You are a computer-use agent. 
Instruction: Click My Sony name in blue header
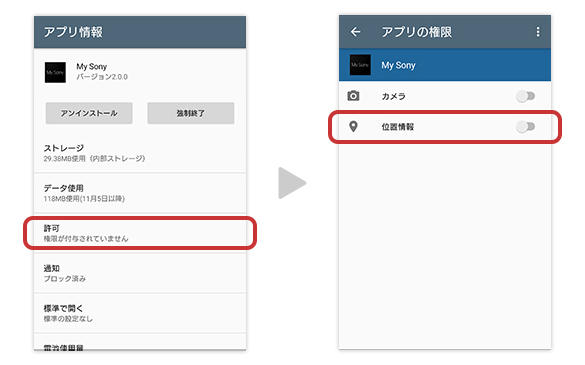click(x=398, y=65)
